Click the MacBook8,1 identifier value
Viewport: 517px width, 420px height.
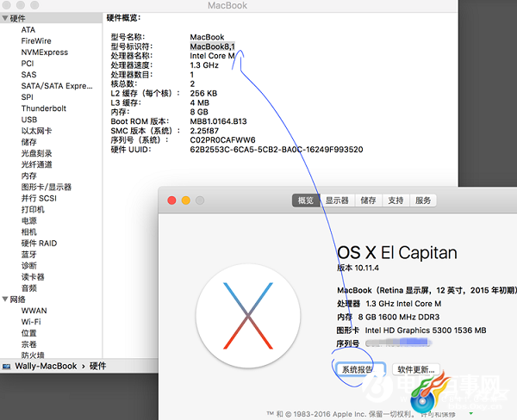(212, 46)
